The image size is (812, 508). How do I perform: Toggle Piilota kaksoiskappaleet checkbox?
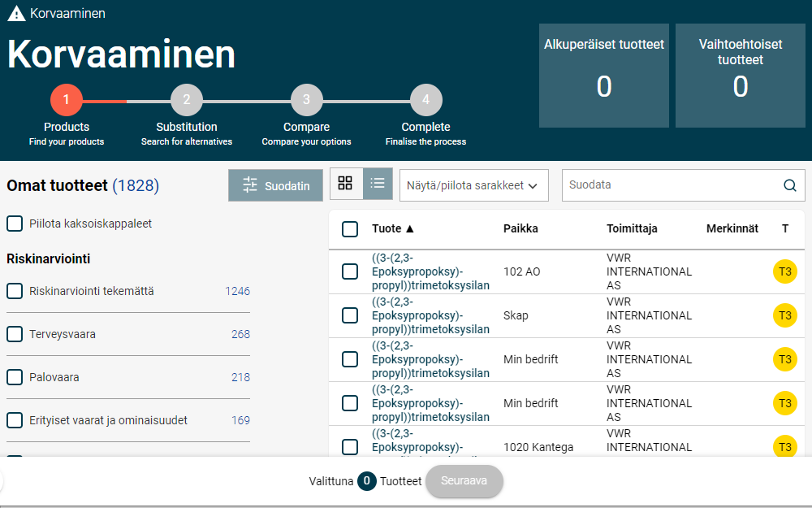click(x=15, y=224)
